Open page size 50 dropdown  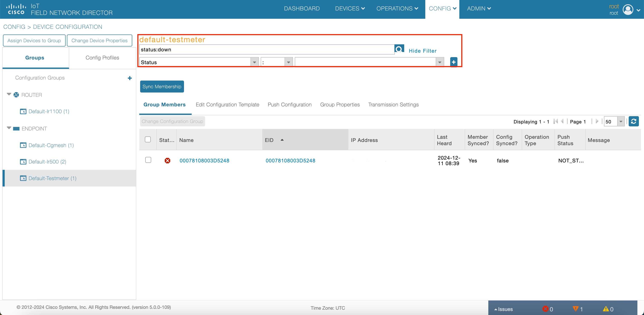click(621, 122)
